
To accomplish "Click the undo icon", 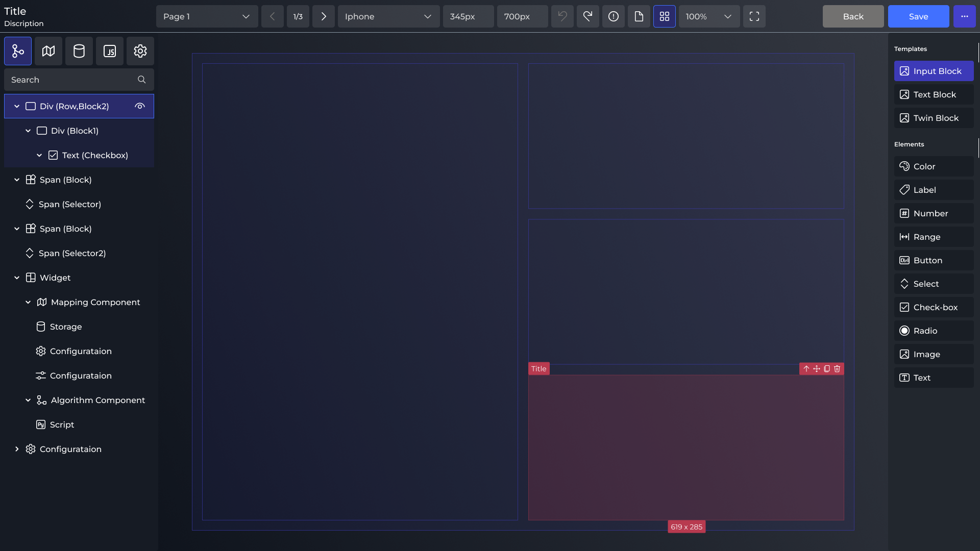I will [x=562, y=16].
